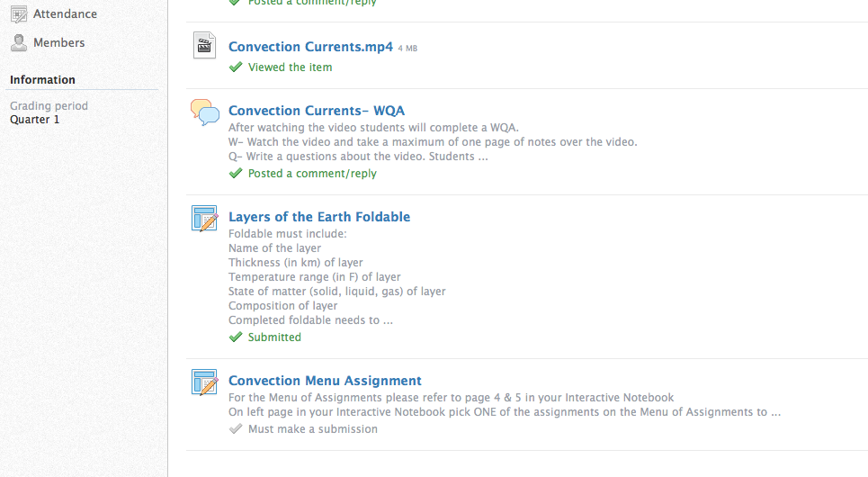Click the green checkmark beside Viewed the item

point(236,67)
